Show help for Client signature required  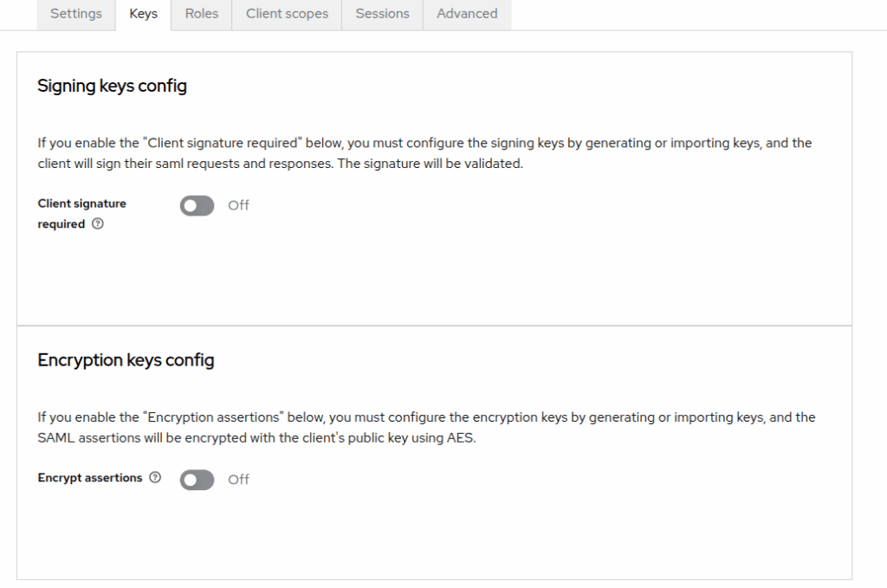[98, 224]
